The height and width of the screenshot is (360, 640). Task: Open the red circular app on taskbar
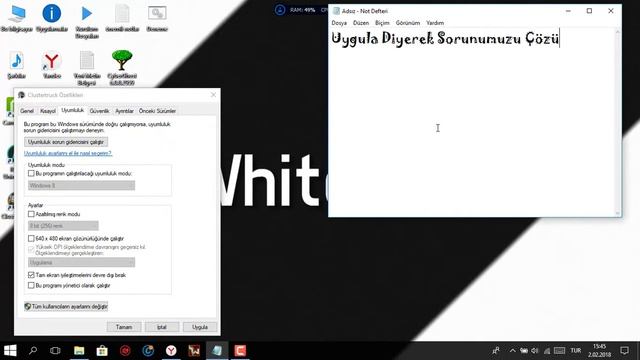click(125, 351)
